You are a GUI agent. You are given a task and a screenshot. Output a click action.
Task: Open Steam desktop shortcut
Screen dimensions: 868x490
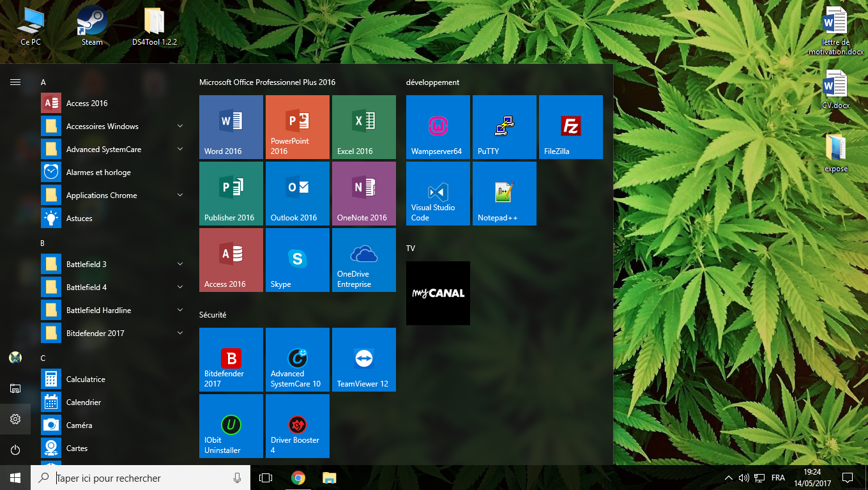(92, 26)
